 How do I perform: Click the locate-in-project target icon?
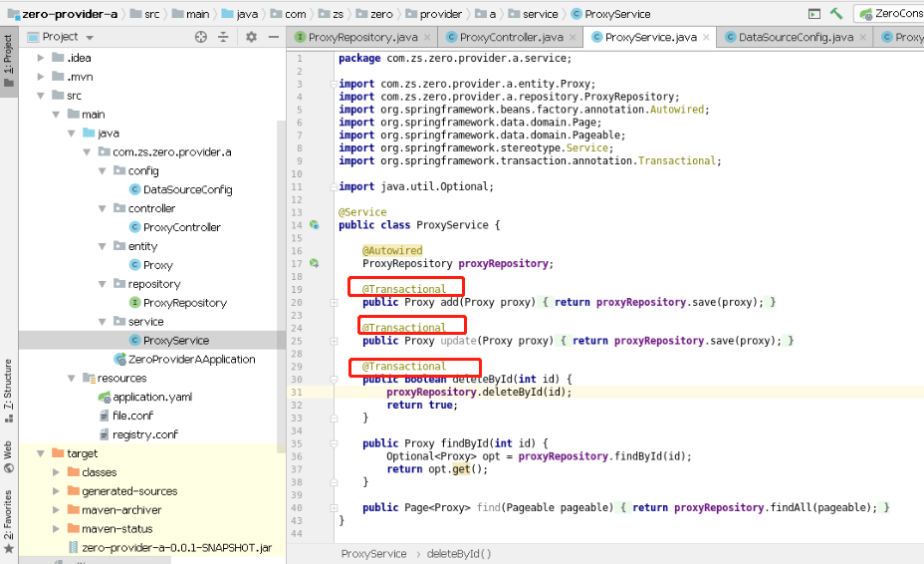(x=201, y=37)
